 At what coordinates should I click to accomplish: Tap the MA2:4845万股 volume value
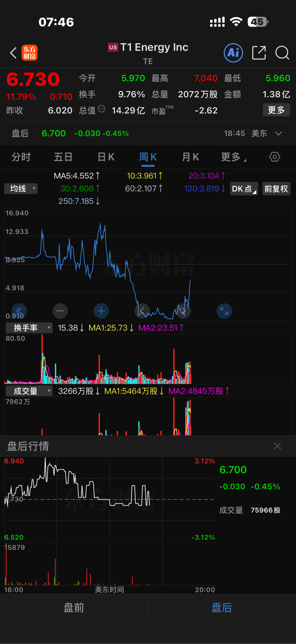pyautogui.click(x=199, y=391)
